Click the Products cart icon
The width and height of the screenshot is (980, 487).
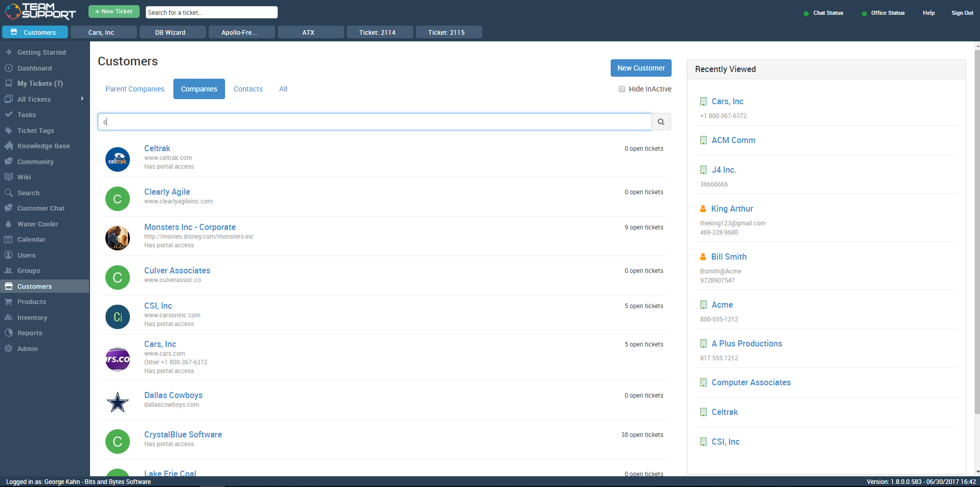[9, 302]
